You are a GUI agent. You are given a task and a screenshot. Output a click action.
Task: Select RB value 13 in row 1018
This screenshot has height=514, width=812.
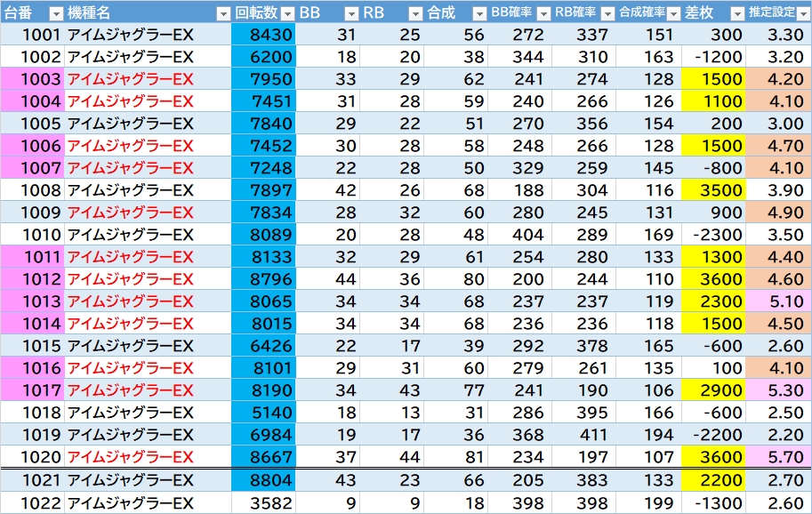(x=392, y=413)
